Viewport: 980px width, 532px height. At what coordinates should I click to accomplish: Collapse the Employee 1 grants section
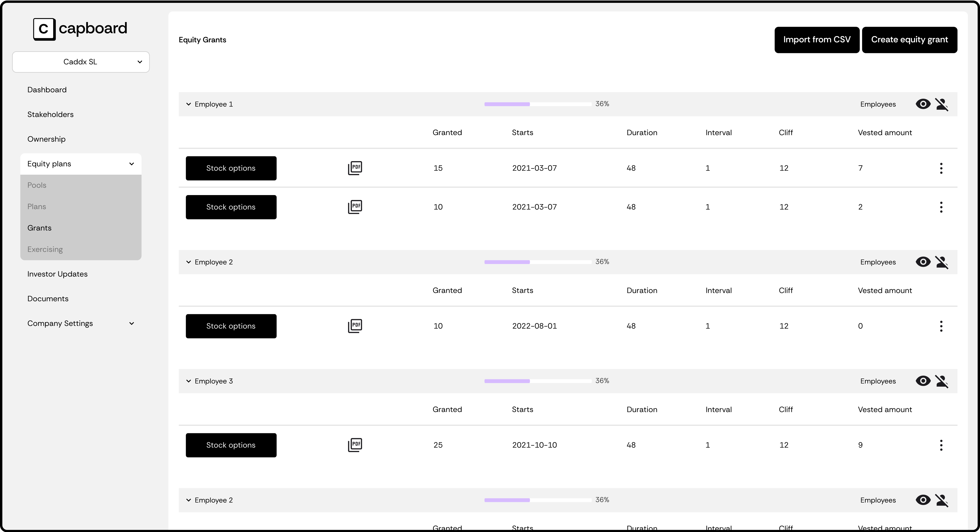pos(188,104)
